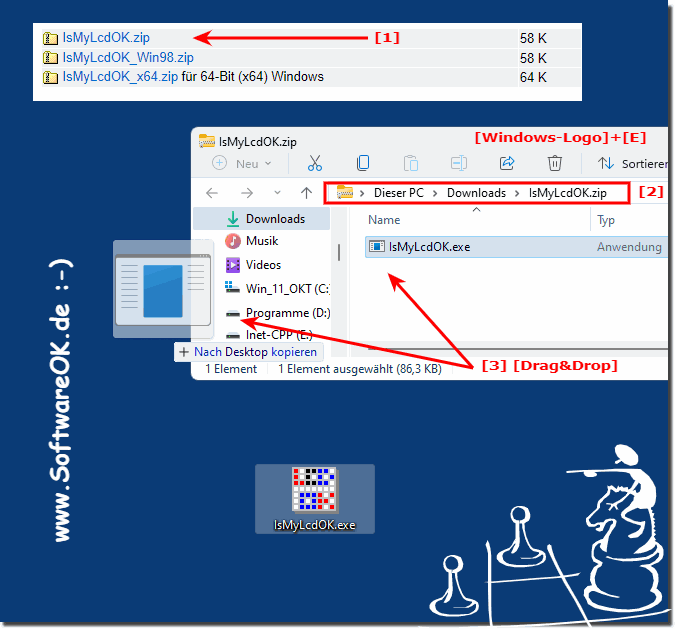Click the Typ column header
Screen dimensions: 675x629
(x=606, y=220)
